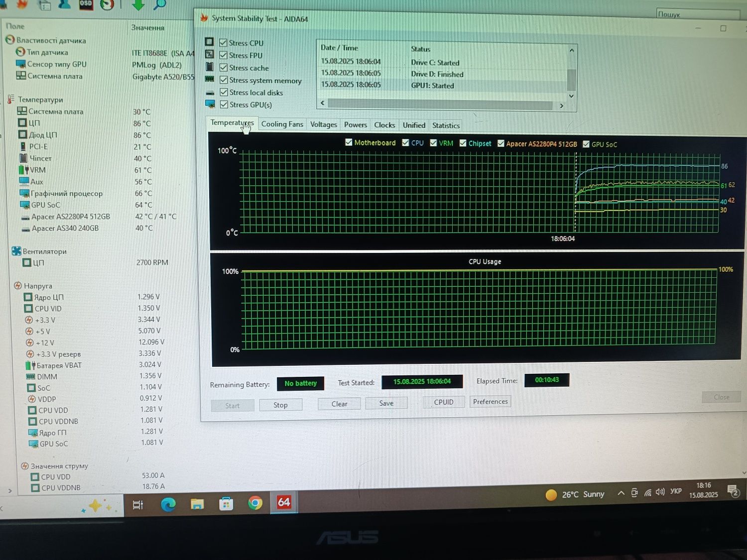
Task: Click the system memory module icon
Action: pos(210,79)
